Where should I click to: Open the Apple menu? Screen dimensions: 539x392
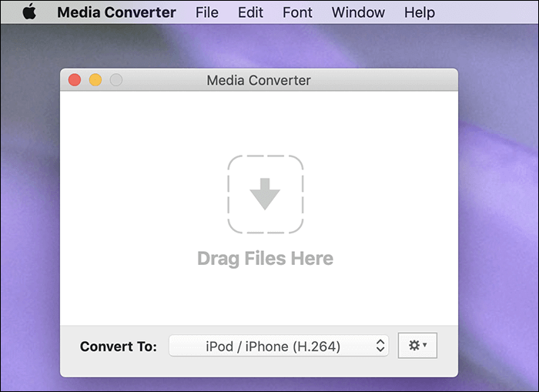(x=29, y=12)
